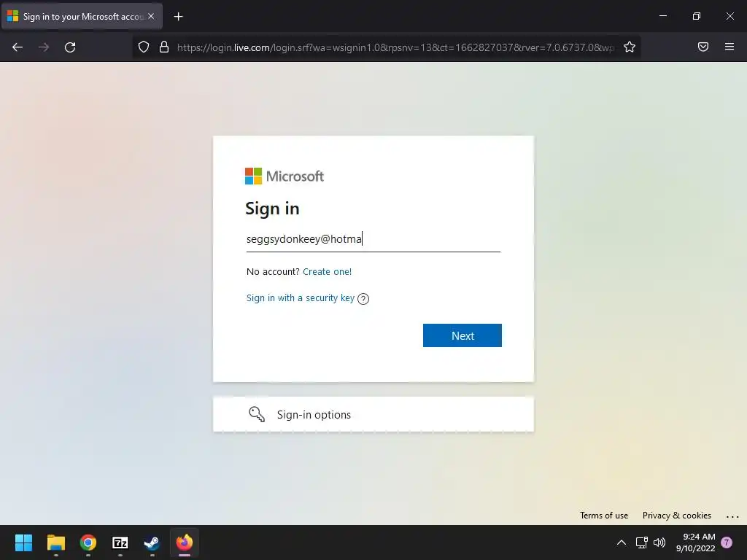747x560 pixels.
Task: Click the network tray icon
Action: 641,542
